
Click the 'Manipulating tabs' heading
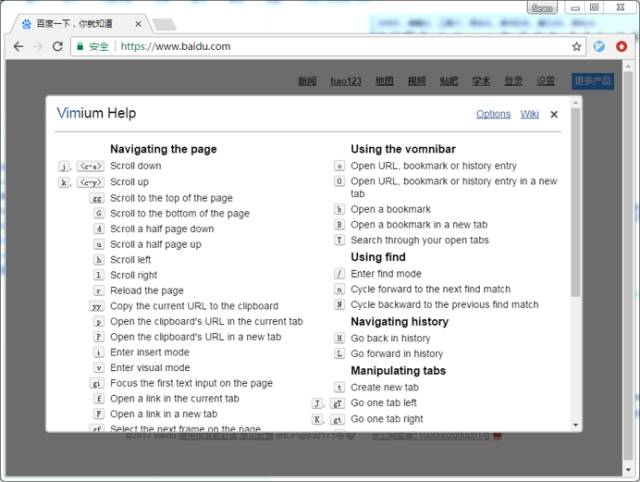[x=398, y=371]
